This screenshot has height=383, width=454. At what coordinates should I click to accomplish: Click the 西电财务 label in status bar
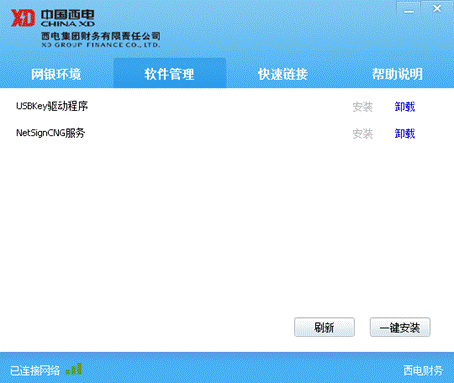click(x=423, y=370)
